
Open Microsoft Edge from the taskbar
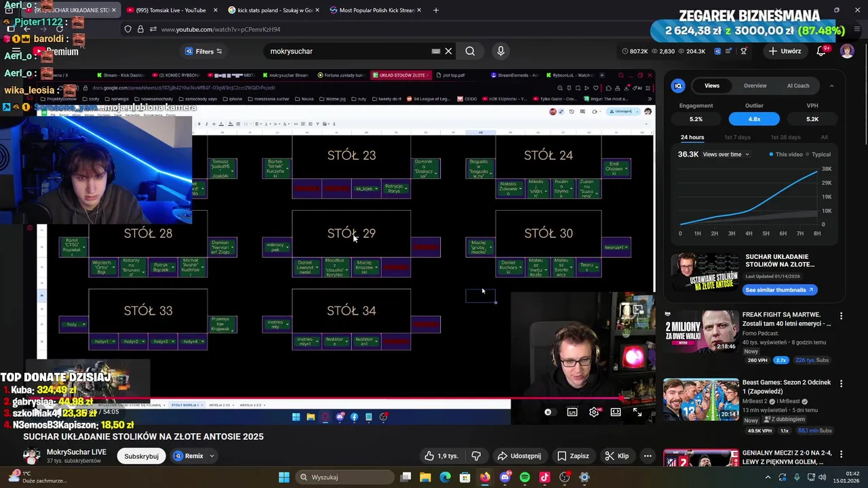pyautogui.click(x=445, y=477)
